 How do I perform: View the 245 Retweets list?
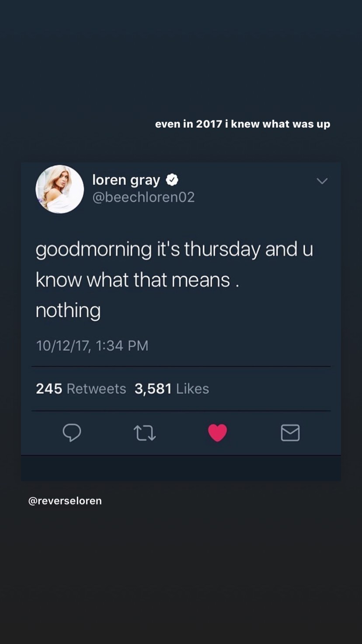point(81,388)
